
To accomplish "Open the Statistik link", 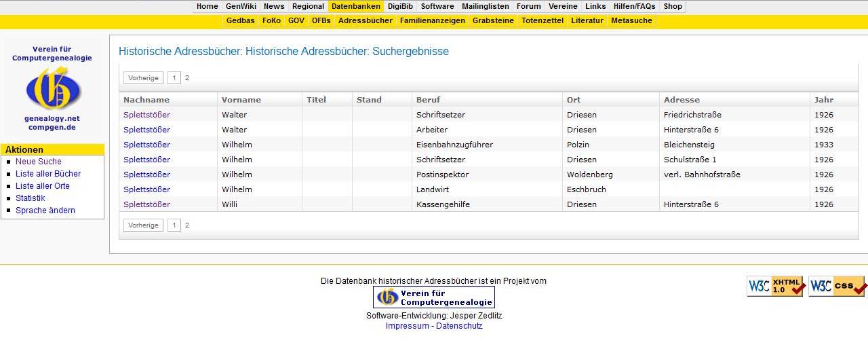I will coord(31,198).
